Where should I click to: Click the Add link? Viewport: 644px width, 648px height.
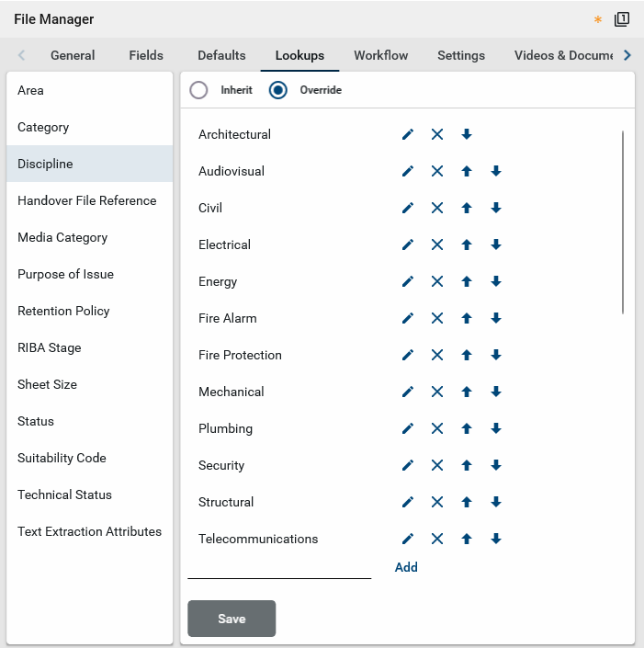406,567
